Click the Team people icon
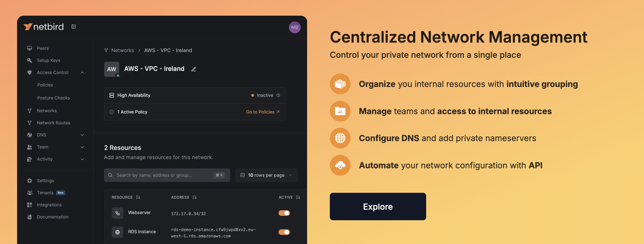This screenshot has width=644, height=244. pos(30,147)
